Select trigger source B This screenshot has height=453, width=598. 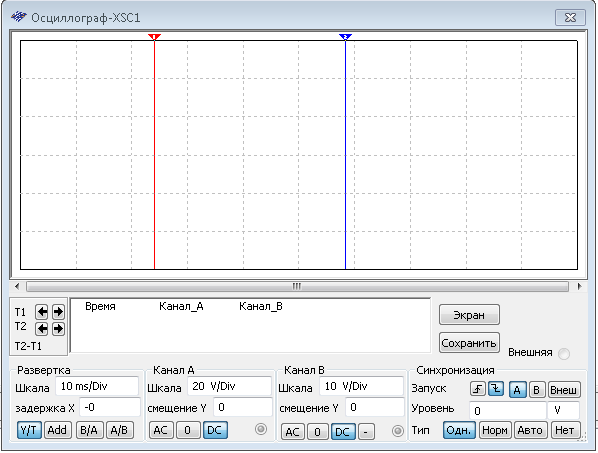coord(537,390)
